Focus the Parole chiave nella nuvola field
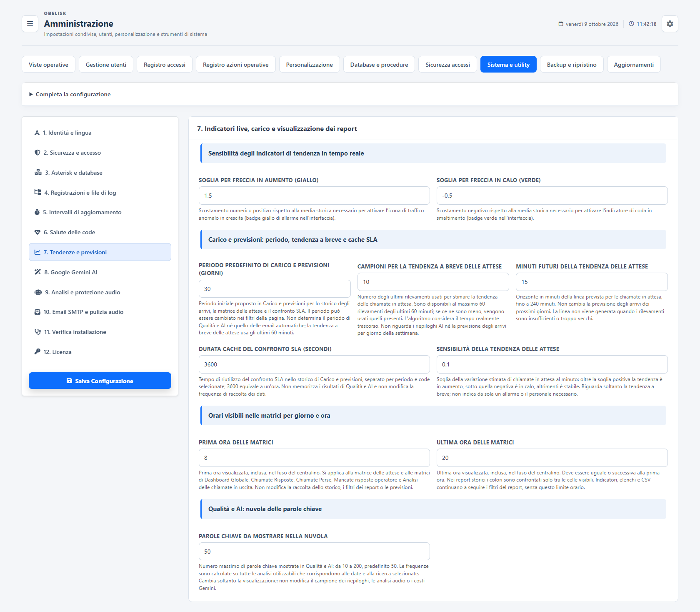Viewport: 700px width, 612px height. click(314, 552)
